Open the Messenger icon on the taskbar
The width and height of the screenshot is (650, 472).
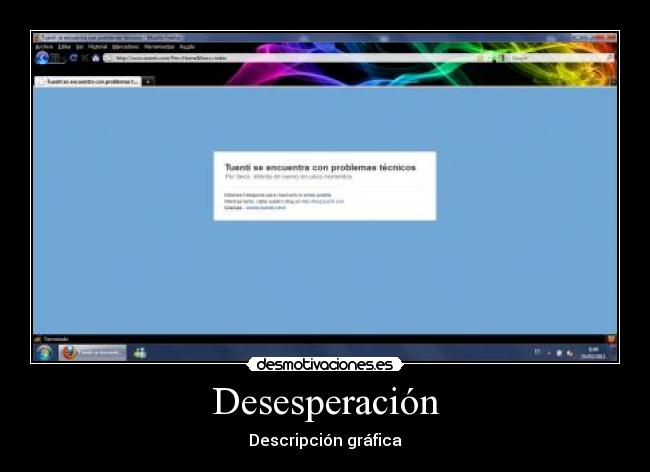pyautogui.click(x=140, y=353)
